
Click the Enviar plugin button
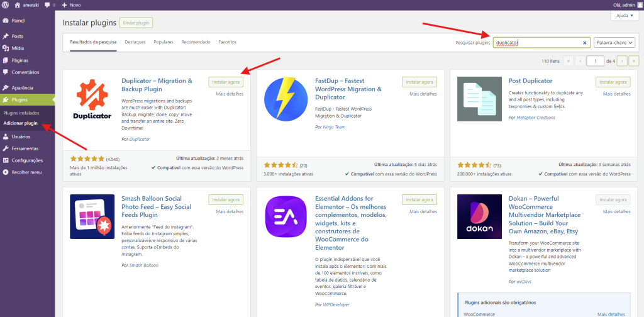[x=136, y=23]
